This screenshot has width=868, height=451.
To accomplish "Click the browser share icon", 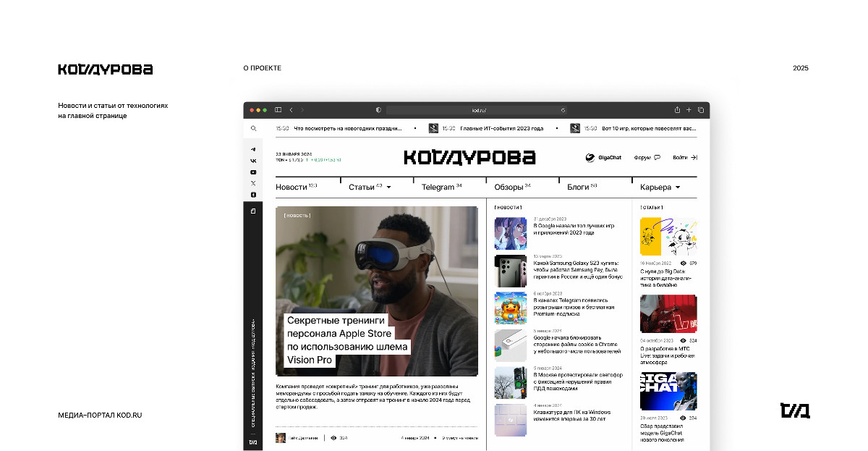I will click(x=678, y=110).
